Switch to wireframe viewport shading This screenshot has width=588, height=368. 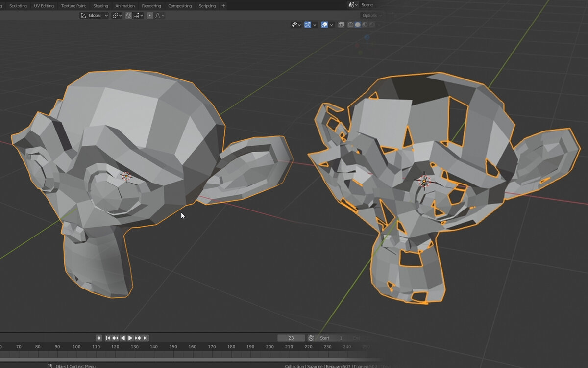[350, 25]
